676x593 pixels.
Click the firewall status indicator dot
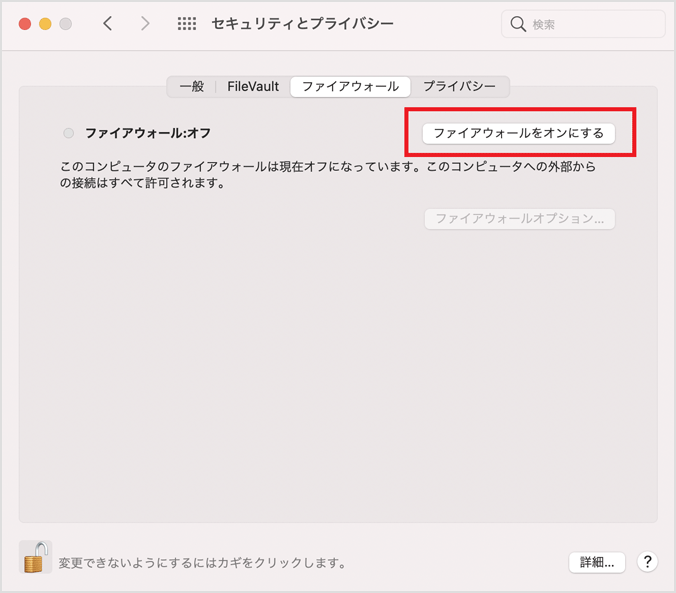tap(69, 133)
